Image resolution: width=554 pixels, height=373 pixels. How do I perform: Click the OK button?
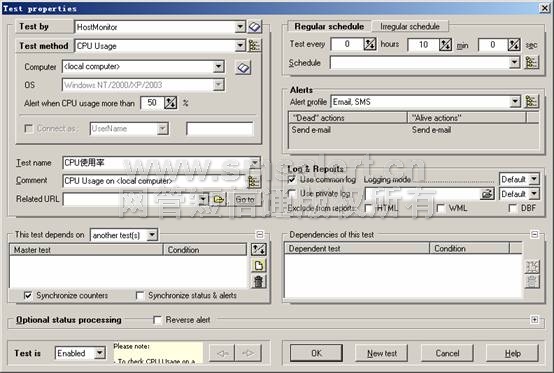pyautogui.click(x=316, y=353)
